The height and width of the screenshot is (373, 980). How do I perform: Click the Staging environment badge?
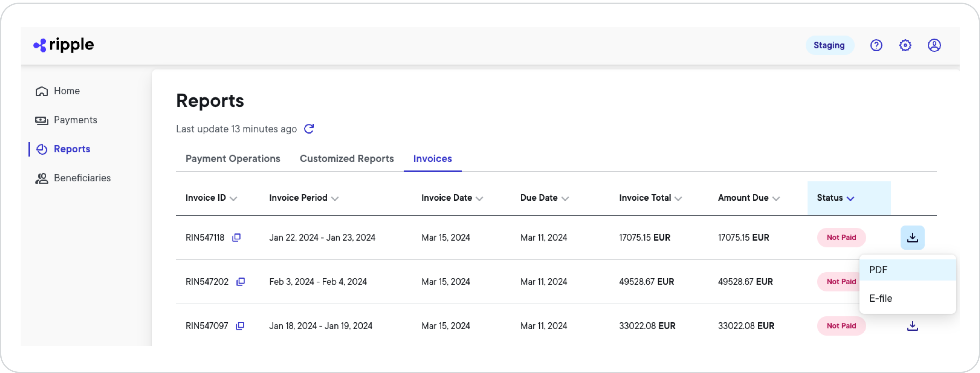tap(830, 45)
